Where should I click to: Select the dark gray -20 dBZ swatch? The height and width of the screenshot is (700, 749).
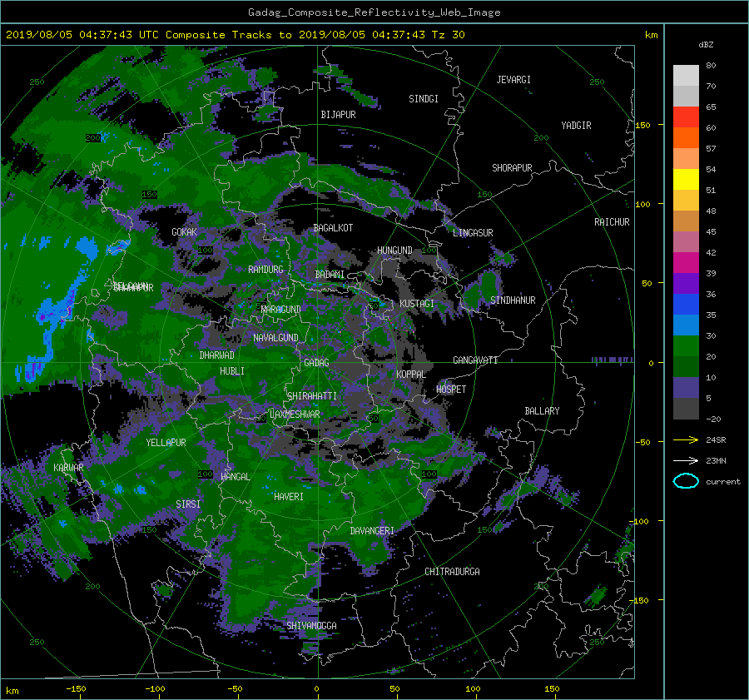pyautogui.click(x=686, y=409)
